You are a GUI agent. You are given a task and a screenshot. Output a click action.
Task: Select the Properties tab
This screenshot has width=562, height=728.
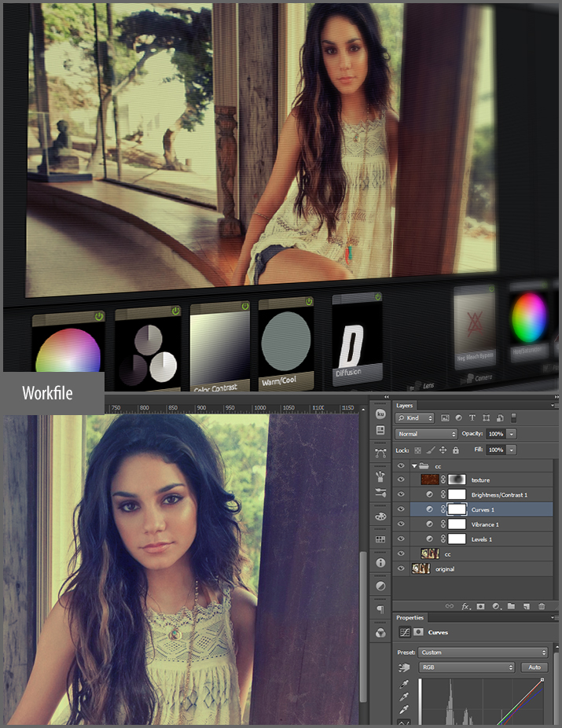(410, 618)
